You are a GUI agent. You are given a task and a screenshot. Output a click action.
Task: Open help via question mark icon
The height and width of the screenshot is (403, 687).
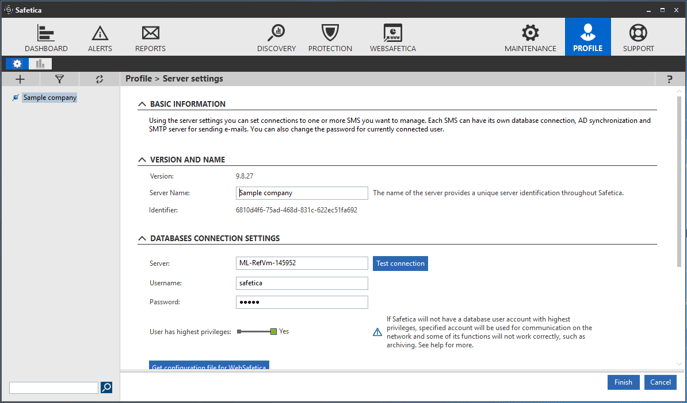coord(669,79)
